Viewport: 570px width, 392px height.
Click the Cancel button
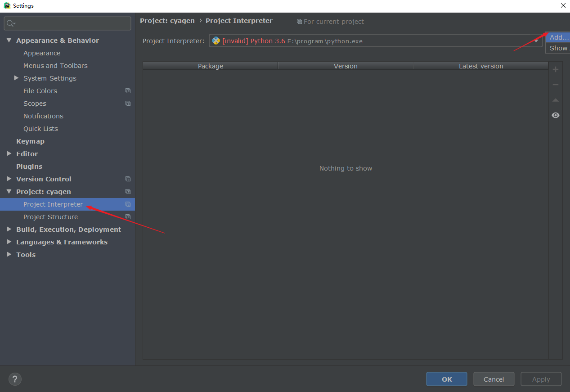(x=494, y=379)
